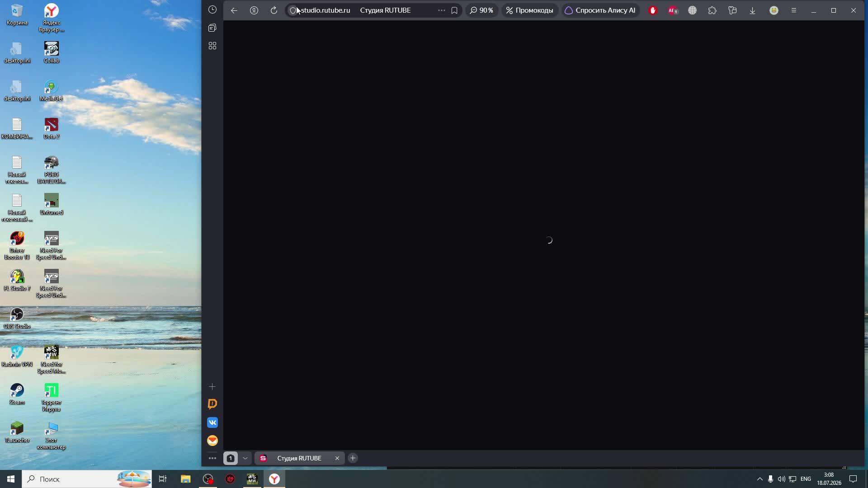Open the notification center icon
The height and width of the screenshot is (488, 868).
point(853,479)
